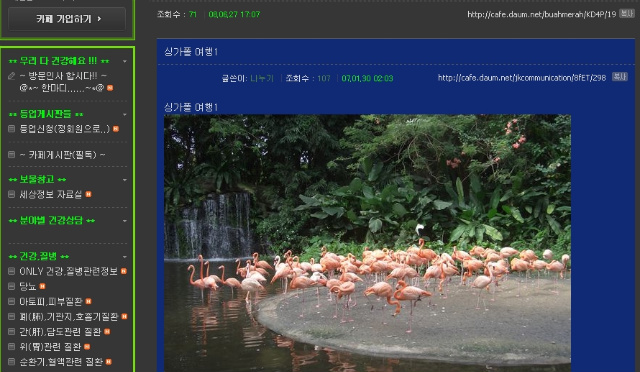Open the 세상정보 자료실 board

[x=51, y=194]
